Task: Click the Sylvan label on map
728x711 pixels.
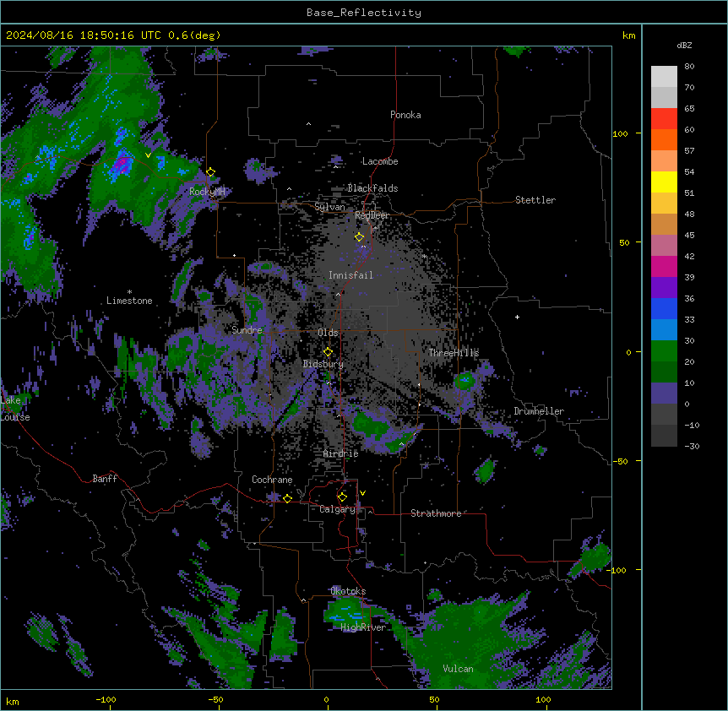Action: (329, 207)
